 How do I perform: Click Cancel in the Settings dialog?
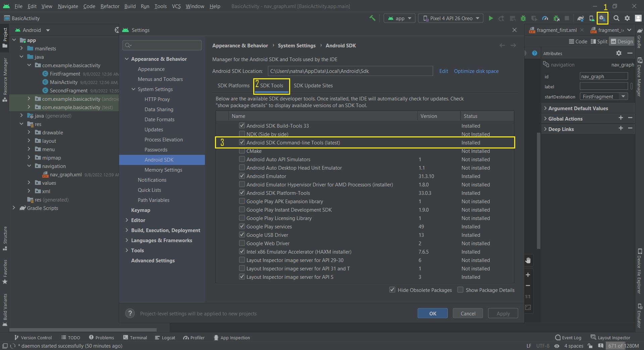[x=468, y=313]
